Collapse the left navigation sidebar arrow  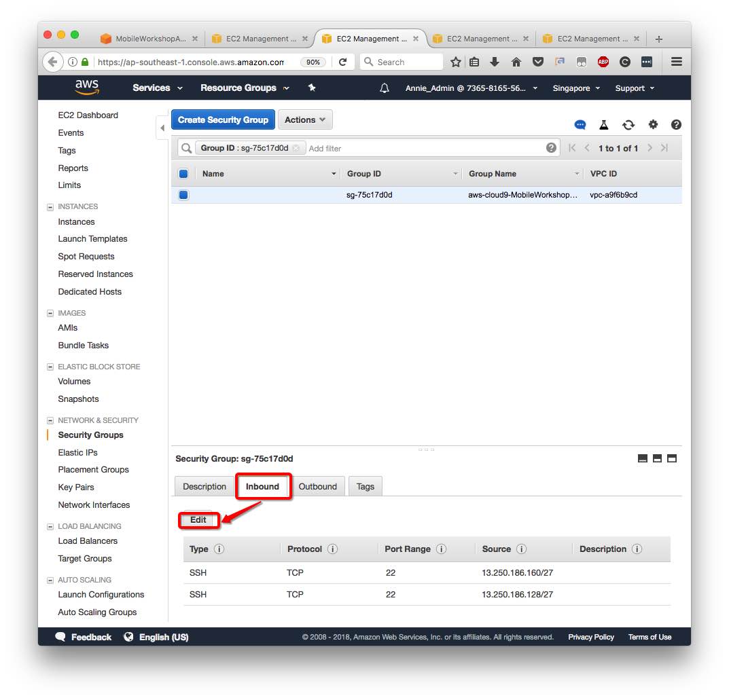point(162,128)
